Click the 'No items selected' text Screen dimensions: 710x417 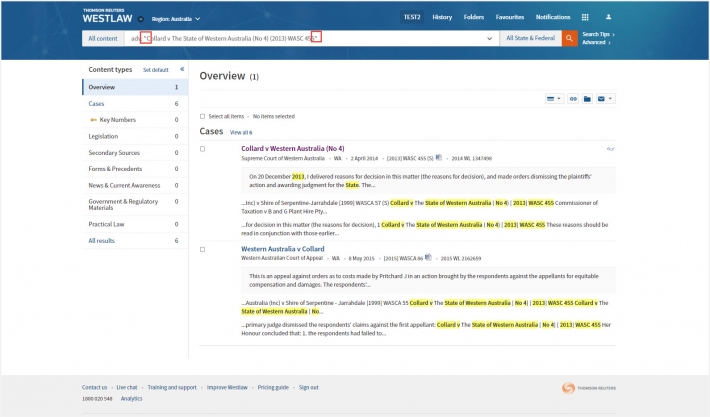(x=273, y=117)
